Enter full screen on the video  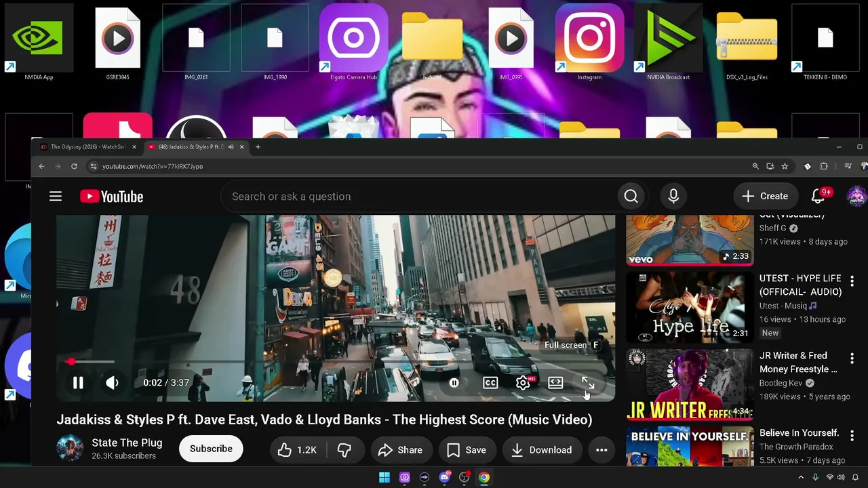(x=588, y=383)
